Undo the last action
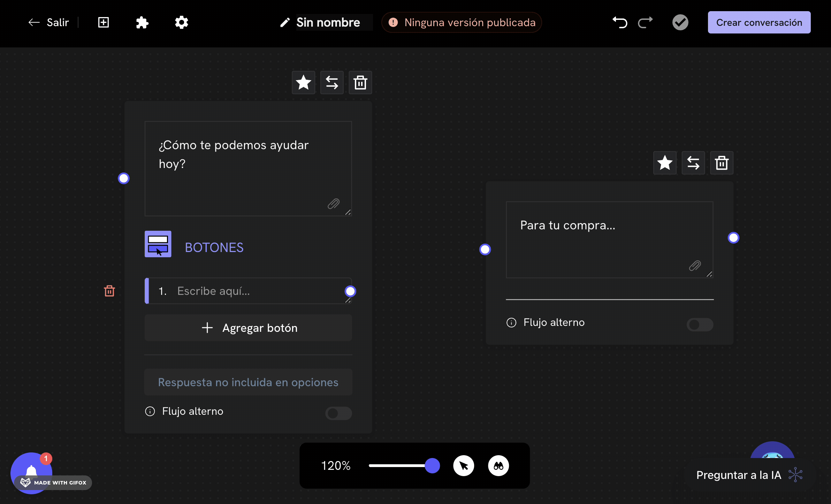Screen dimensions: 831x504 click(620, 22)
